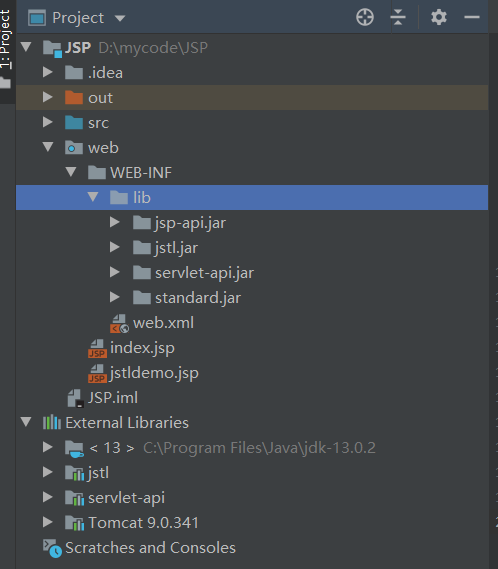Screen dimensions: 498x569
Task: Click the Scratches and Consoles icon
Action: [x=52, y=548]
